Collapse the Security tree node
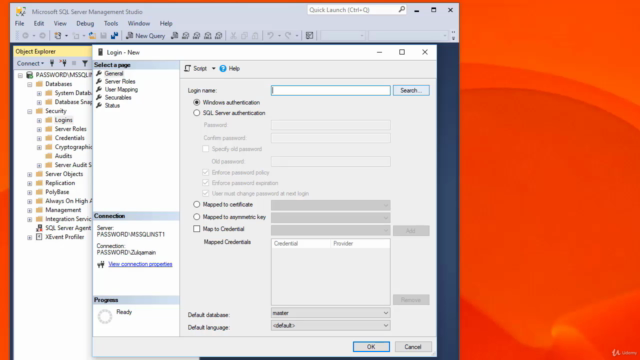The image size is (640, 360). [30, 111]
